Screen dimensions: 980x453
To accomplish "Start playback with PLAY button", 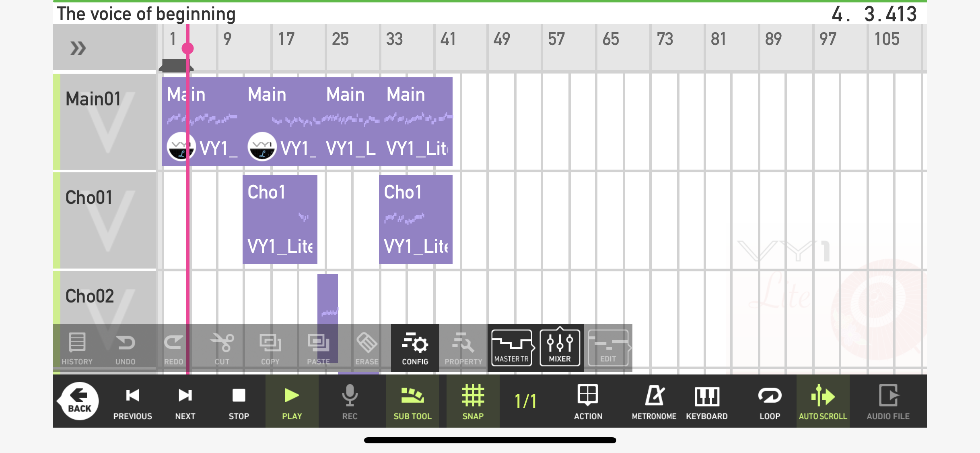I will click(x=292, y=401).
